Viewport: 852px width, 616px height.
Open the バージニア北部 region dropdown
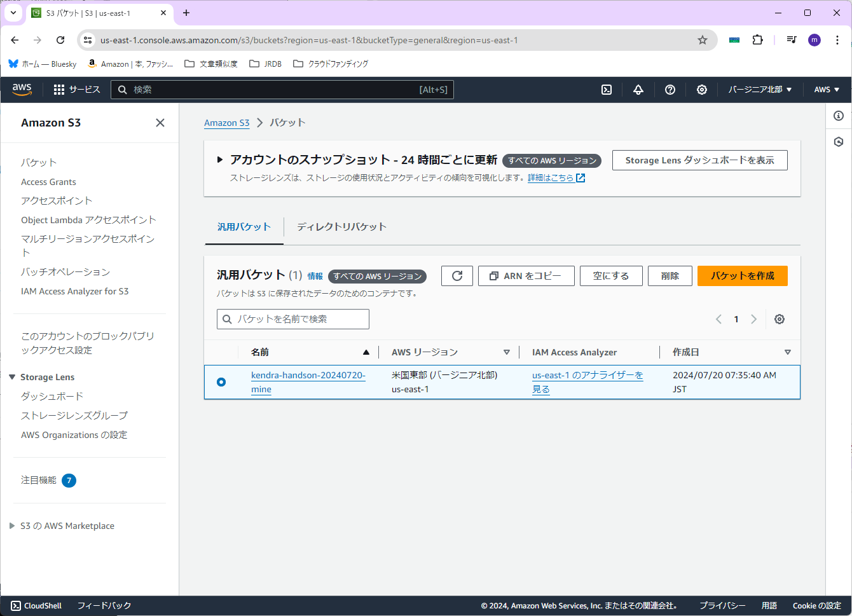click(x=760, y=90)
